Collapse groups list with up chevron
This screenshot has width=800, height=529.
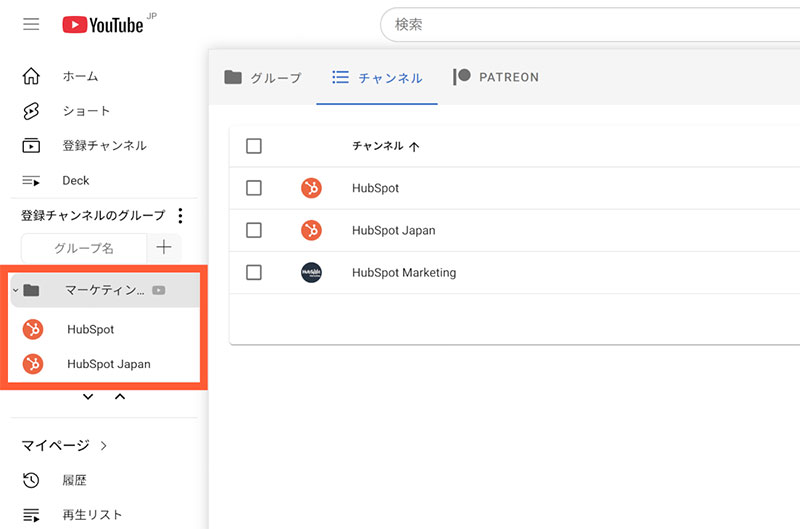pos(120,396)
